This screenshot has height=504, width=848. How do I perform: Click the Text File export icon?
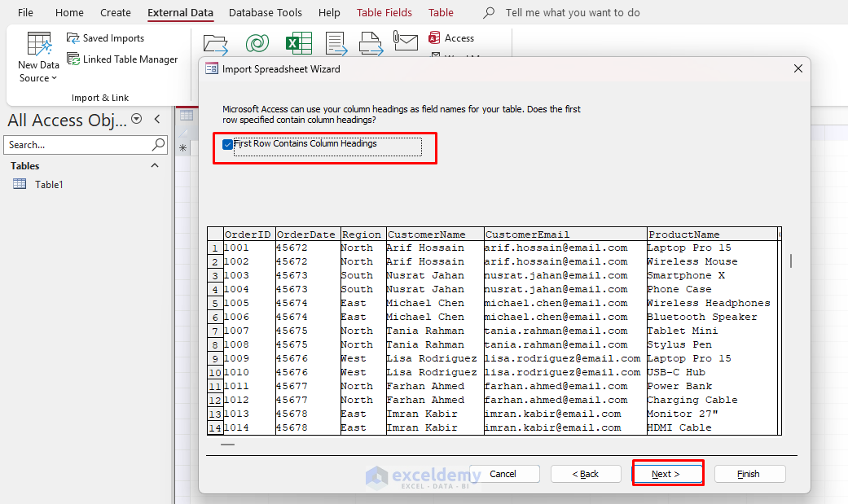coord(336,44)
